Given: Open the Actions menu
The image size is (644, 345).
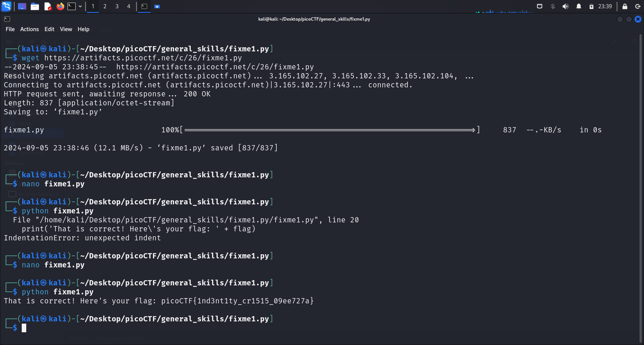Looking at the screenshot, I should pyautogui.click(x=29, y=29).
